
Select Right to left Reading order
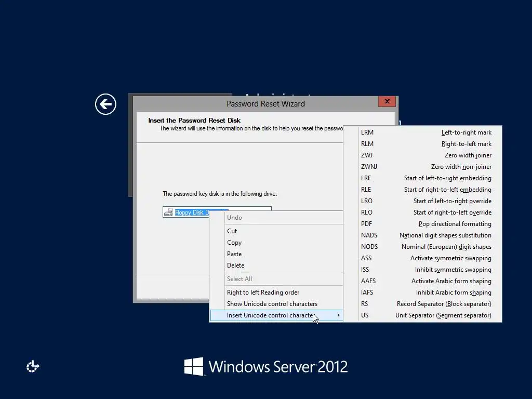pos(276,292)
